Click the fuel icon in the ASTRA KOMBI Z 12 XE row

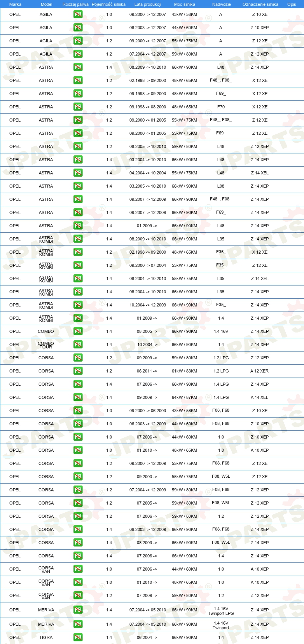(x=78, y=265)
